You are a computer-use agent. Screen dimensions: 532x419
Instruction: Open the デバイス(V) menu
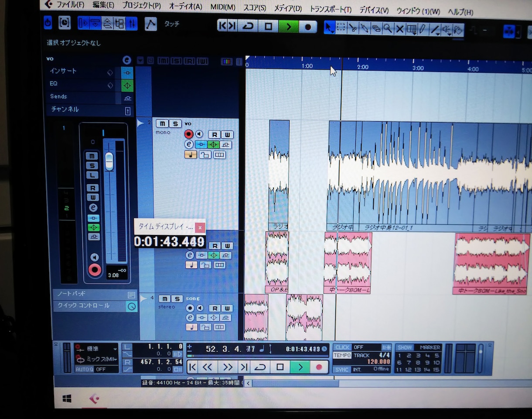pos(374,10)
